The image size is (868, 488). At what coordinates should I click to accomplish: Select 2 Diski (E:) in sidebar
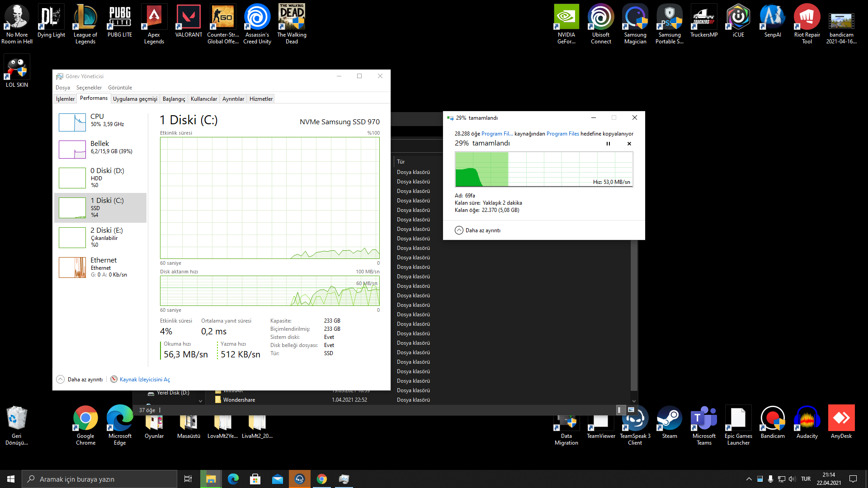100,237
